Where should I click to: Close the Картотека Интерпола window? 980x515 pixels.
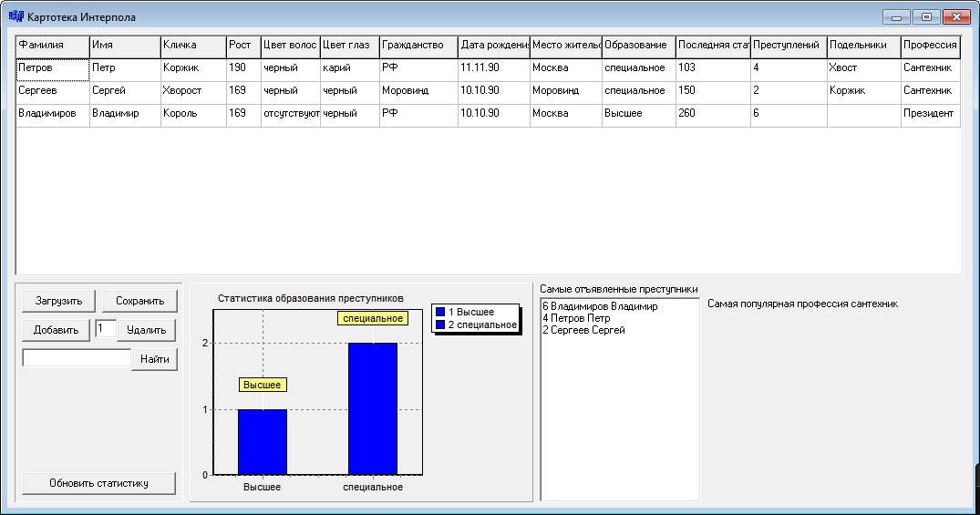click(956, 17)
